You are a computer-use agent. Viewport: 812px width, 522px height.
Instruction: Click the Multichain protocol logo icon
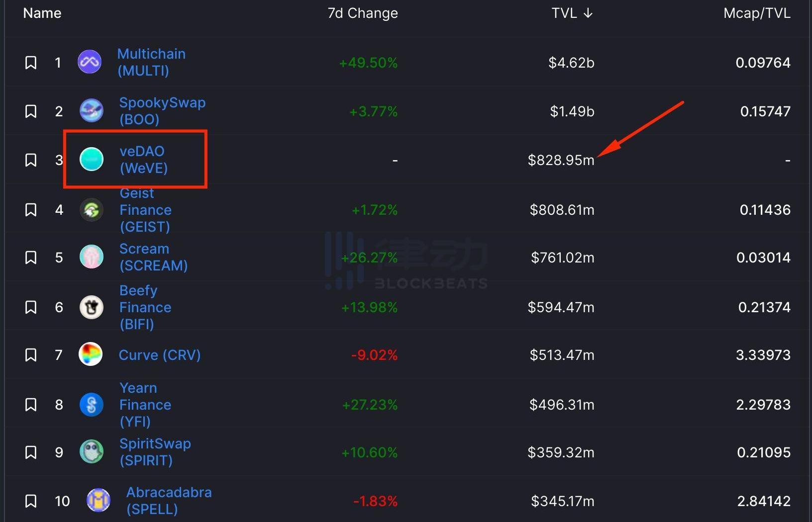90,62
